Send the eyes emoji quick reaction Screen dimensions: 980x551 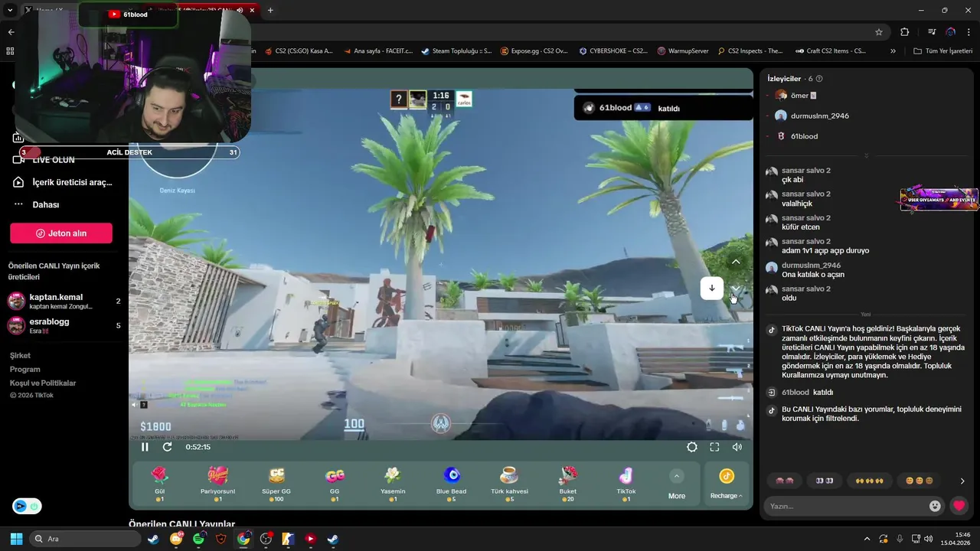(x=825, y=481)
